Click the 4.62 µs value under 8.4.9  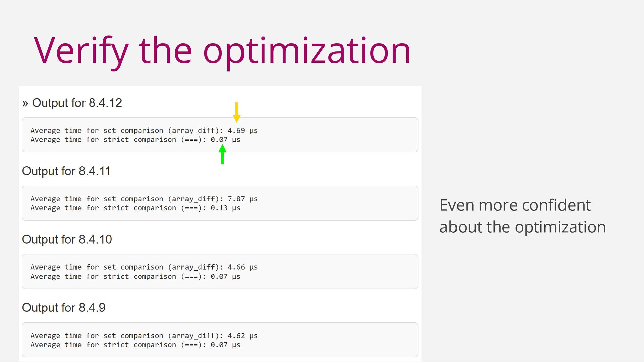tap(243, 336)
